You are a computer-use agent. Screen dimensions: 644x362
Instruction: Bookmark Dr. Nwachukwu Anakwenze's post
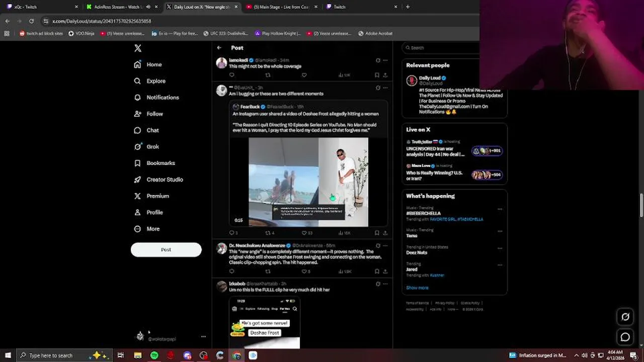point(377,271)
